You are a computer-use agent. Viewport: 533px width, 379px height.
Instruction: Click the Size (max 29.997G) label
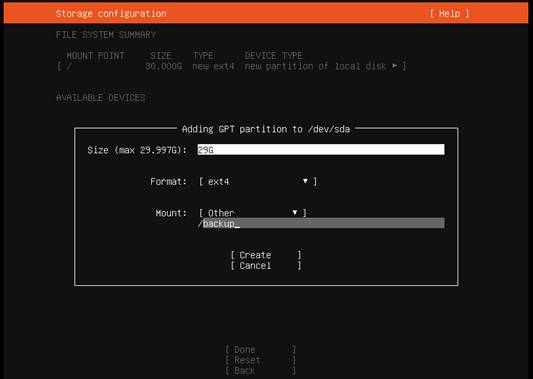pyautogui.click(x=137, y=150)
